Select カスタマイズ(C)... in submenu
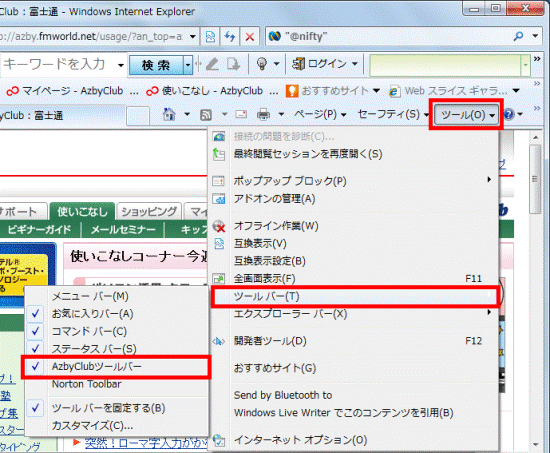Screen dimensions: 550x453 coord(117,426)
